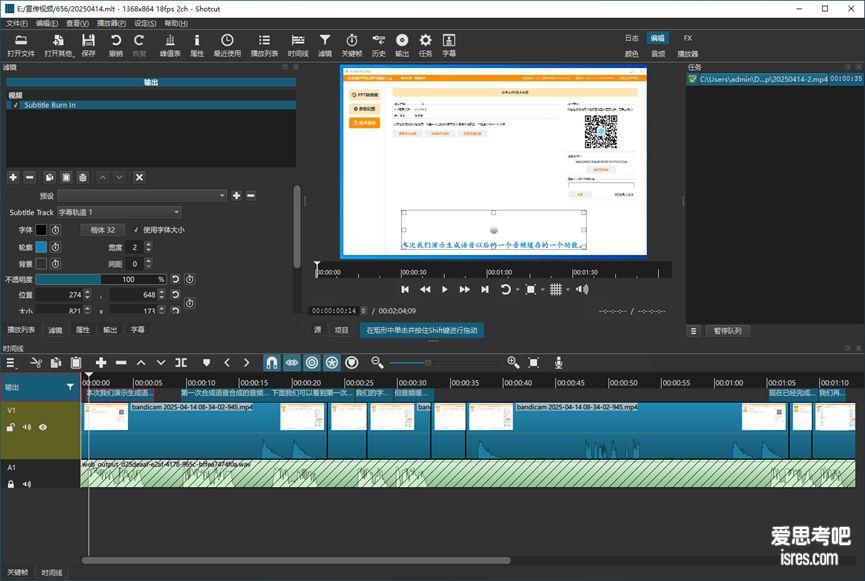The height and width of the screenshot is (581, 865).
Task: Click the 暂停队列 button
Action: click(728, 331)
